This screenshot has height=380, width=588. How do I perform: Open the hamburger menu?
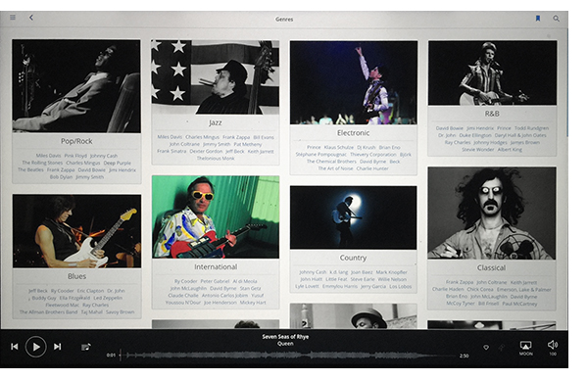13,18
